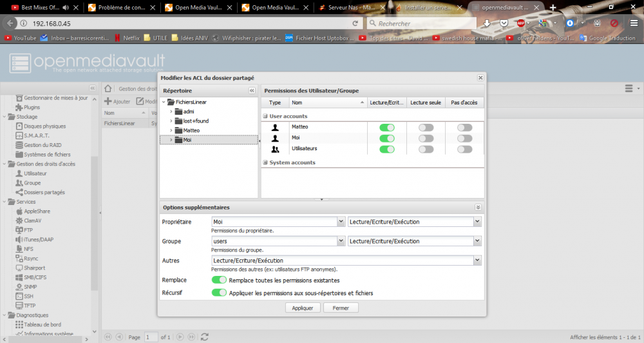Click the Firefox reload page icon
Image resolution: width=644 pixels, height=343 pixels.
(355, 23)
